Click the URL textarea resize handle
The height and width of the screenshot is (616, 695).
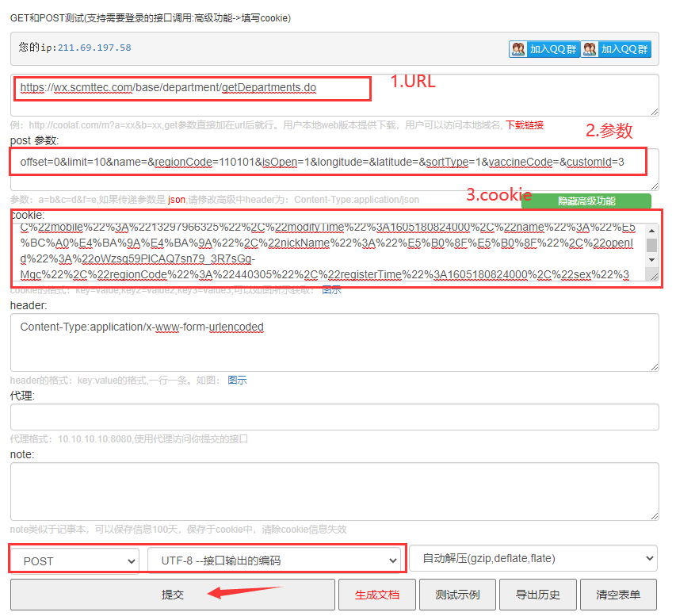[655, 112]
